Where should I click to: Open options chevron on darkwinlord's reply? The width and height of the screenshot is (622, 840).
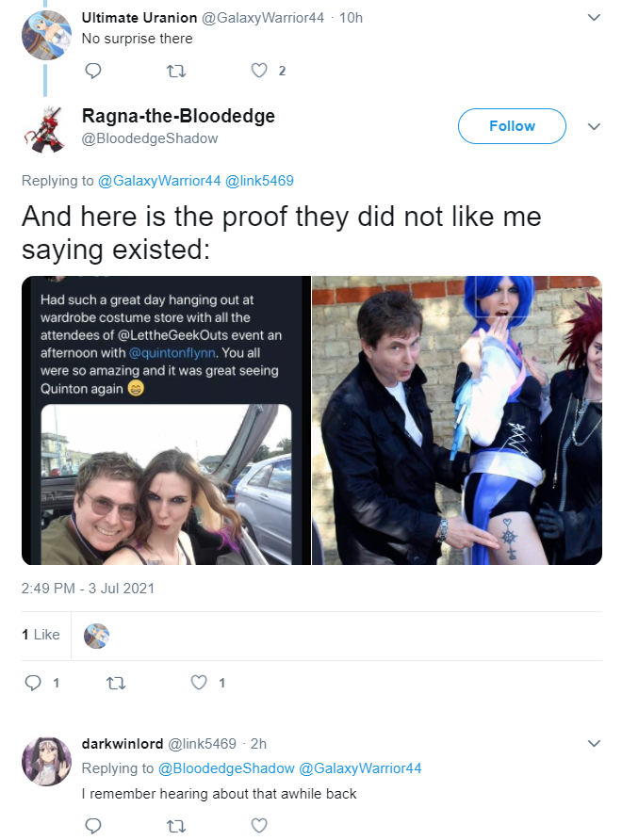(594, 743)
